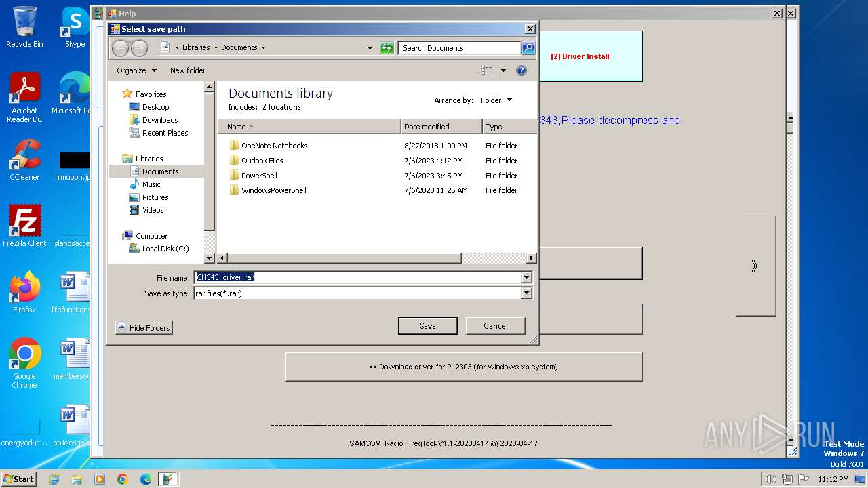Open Start menu

coord(19,479)
